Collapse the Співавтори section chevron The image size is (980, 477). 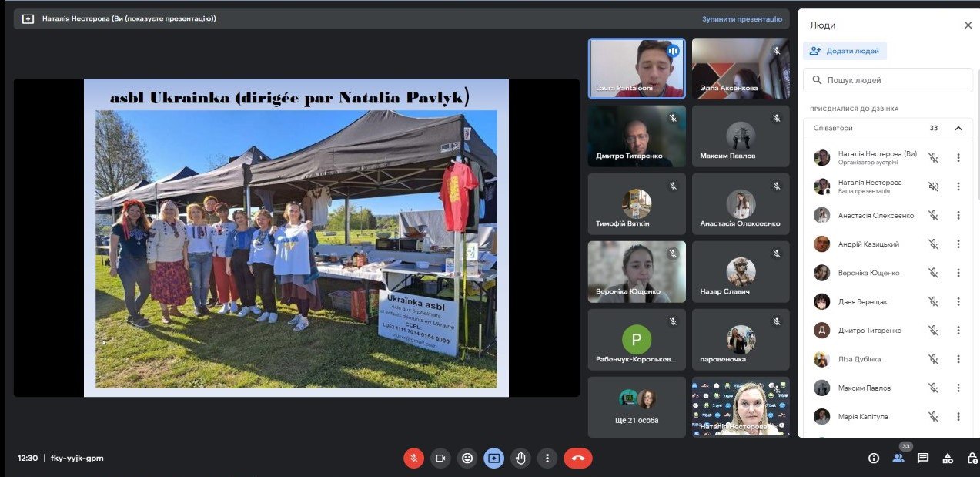(x=958, y=129)
